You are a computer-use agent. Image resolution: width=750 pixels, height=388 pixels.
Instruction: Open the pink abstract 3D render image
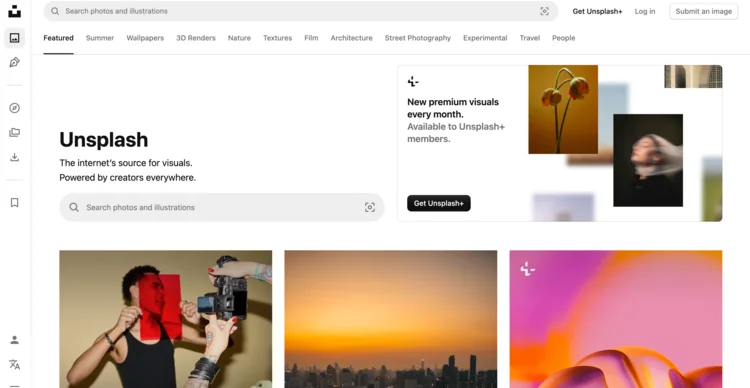tap(616, 319)
